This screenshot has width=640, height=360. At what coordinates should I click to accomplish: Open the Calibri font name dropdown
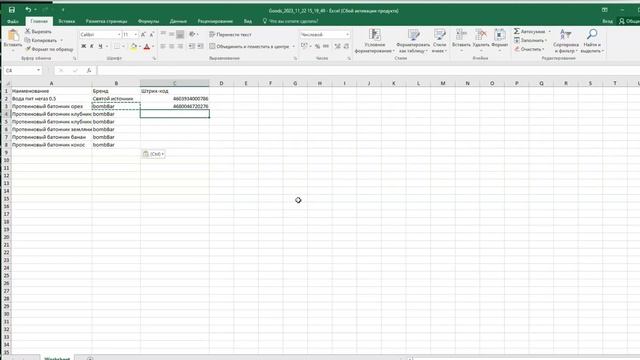pos(119,35)
